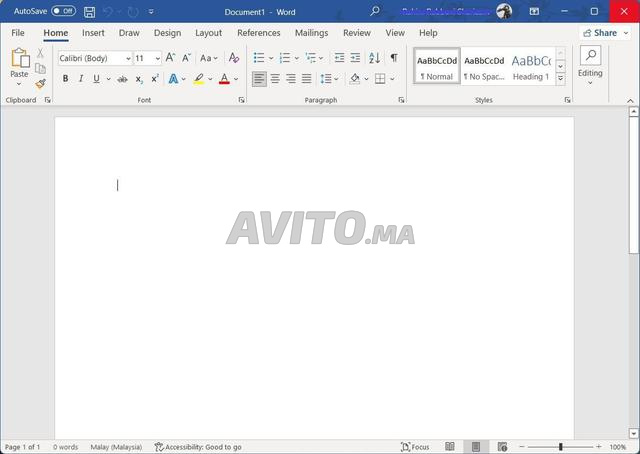The height and width of the screenshot is (454, 640).
Task: Click the user profile picture
Action: (504, 11)
